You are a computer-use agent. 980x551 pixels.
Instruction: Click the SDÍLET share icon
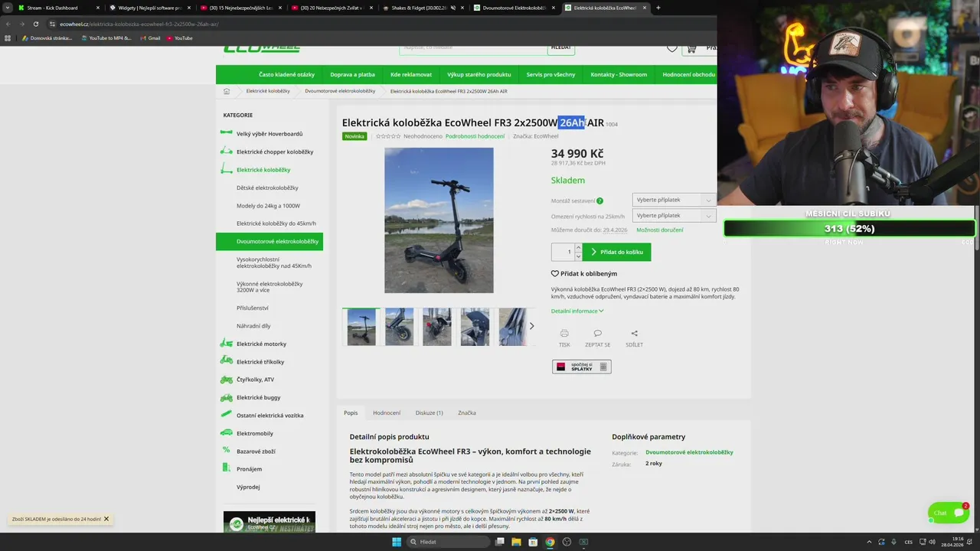click(x=634, y=334)
